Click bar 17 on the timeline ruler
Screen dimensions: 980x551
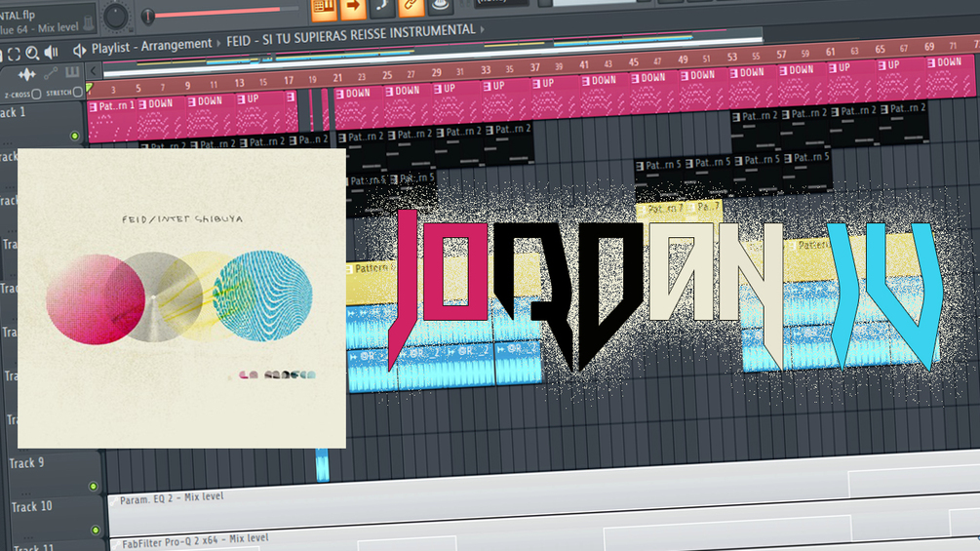288,81
